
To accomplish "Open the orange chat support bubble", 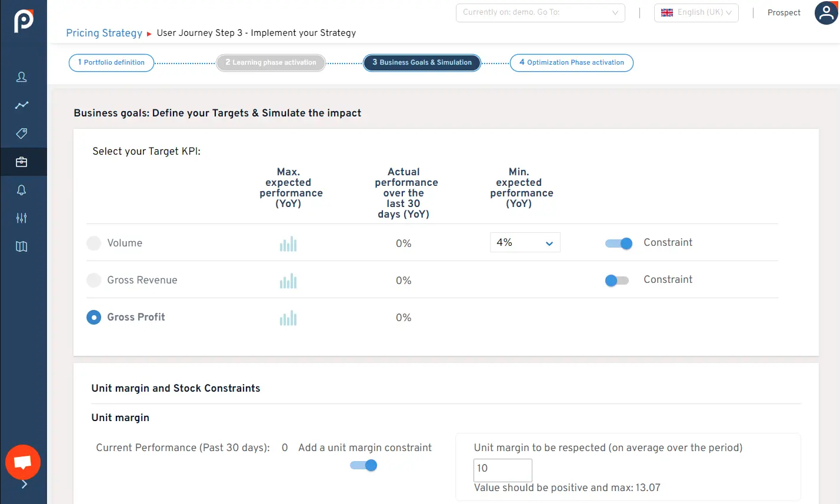I will 23,462.
